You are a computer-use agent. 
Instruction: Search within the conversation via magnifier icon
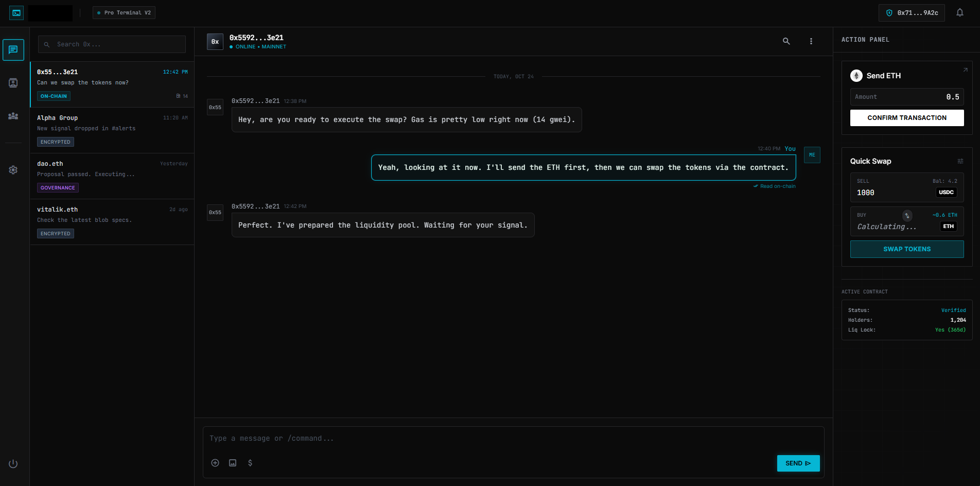(x=786, y=41)
